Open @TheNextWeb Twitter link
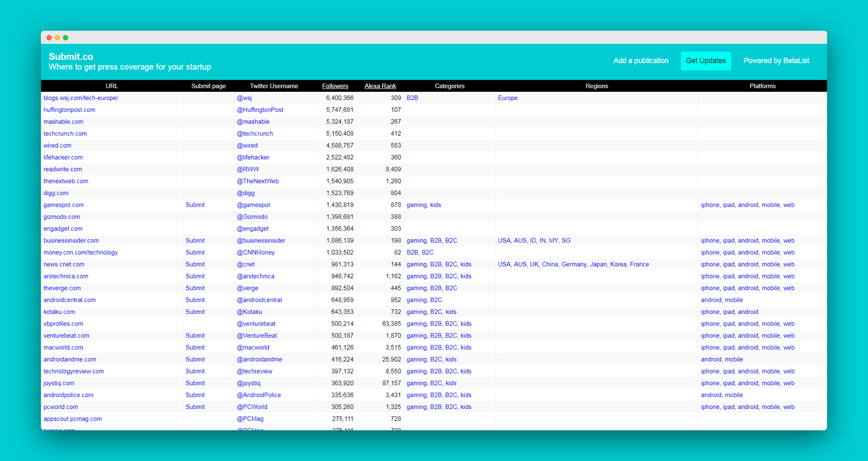Screen dimensions: 868x461 258,181
